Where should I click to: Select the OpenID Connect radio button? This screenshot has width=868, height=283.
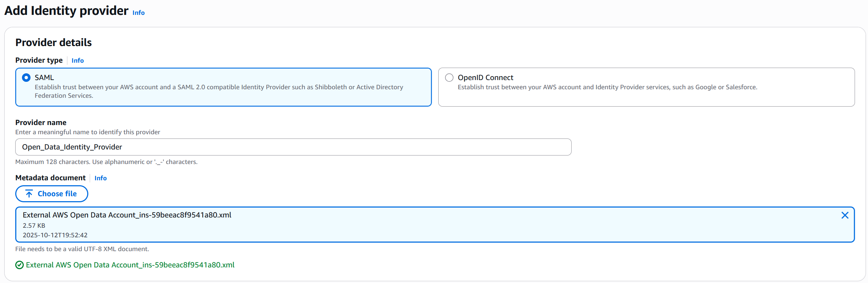click(x=449, y=78)
